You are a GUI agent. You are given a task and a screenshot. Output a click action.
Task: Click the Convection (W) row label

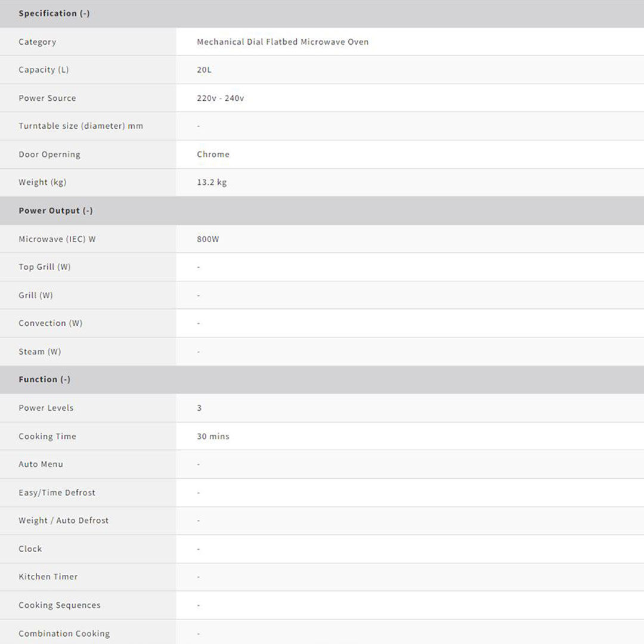(x=50, y=323)
